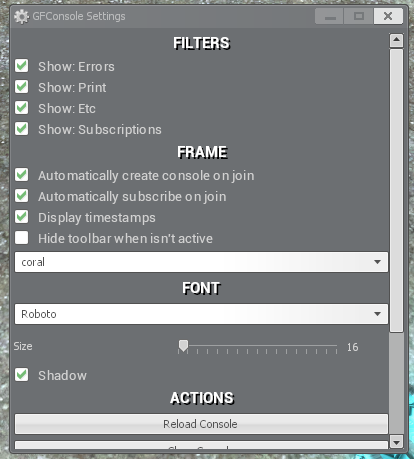The image size is (414, 459).
Task: Click the partially visible button below Reload Console
Action: 201,445
